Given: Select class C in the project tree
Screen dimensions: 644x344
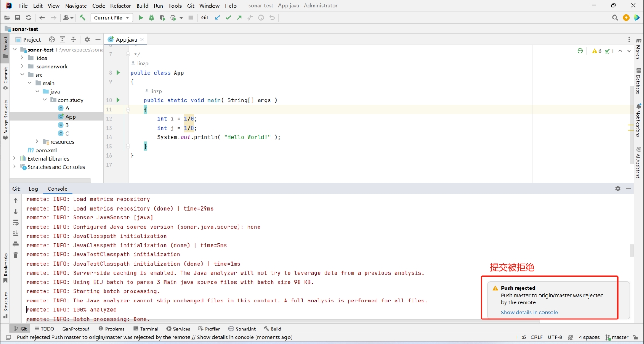Looking at the screenshot, I should coord(67,133).
